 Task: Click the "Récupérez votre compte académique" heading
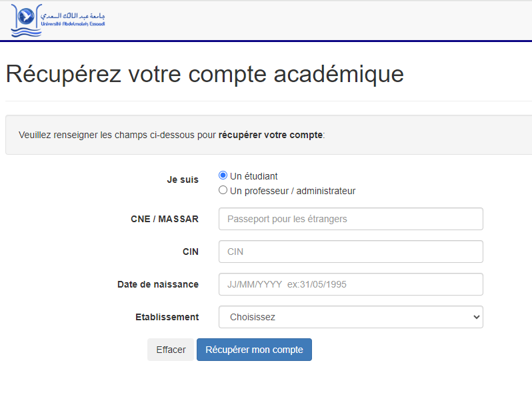(205, 73)
